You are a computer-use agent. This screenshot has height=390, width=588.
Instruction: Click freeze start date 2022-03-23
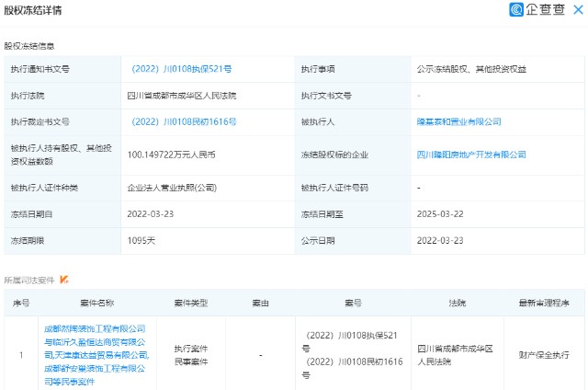(151, 214)
